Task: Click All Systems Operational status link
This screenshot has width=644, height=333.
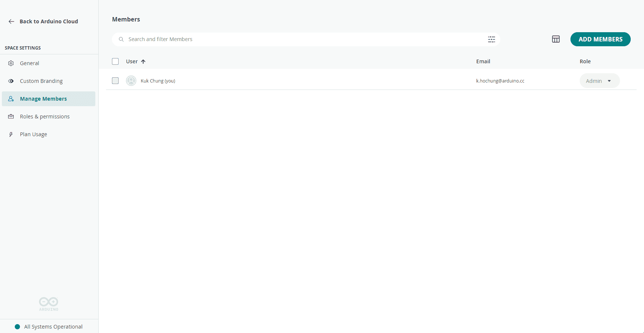Action: pyautogui.click(x=53, y=327)
